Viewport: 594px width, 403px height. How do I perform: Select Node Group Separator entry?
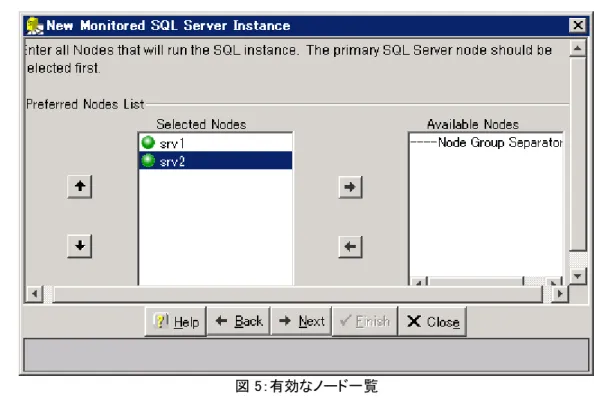pos(486,142)
